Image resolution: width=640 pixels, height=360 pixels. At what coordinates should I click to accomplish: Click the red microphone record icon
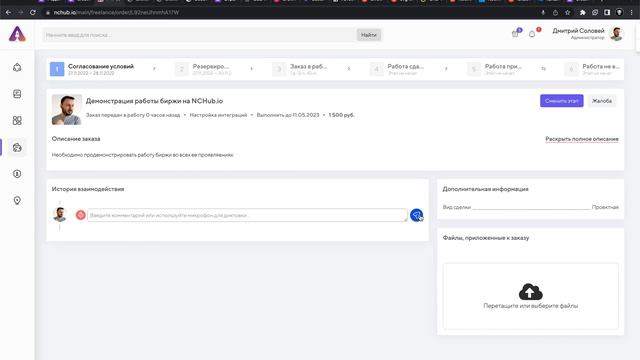click(80, 215)
